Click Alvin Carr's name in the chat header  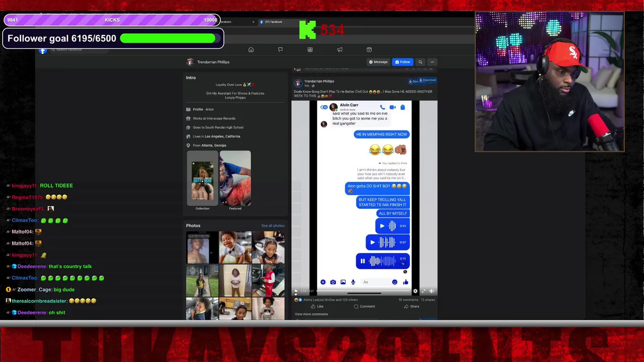point(349,105)
